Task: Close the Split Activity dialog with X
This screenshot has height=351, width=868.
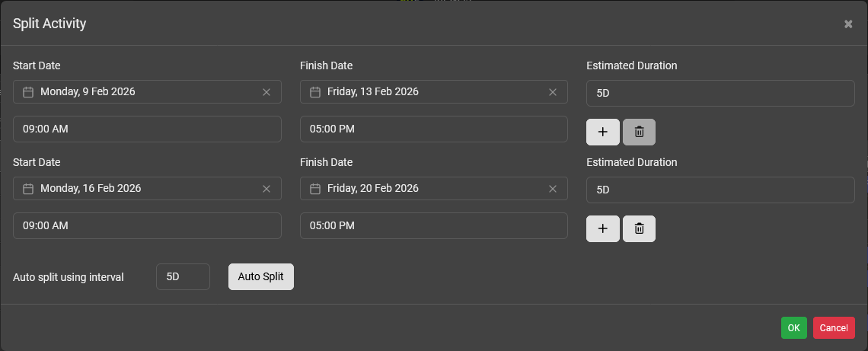Action: (x=848, y=24)
